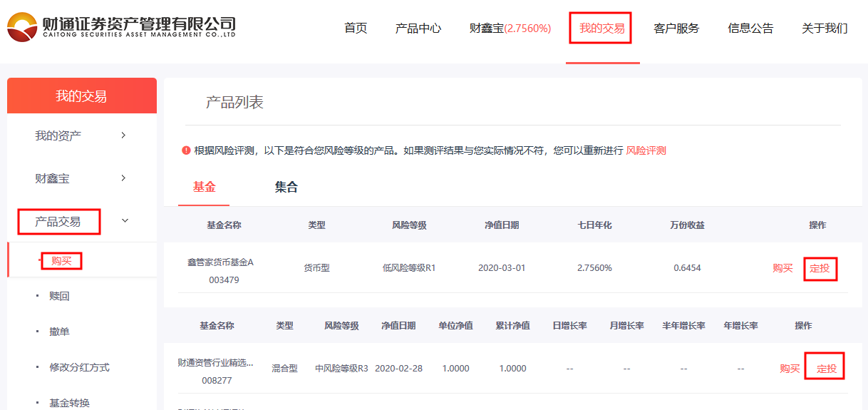Click the 月增长率 column header
The image size is (868, 410).
click(626, 326)
